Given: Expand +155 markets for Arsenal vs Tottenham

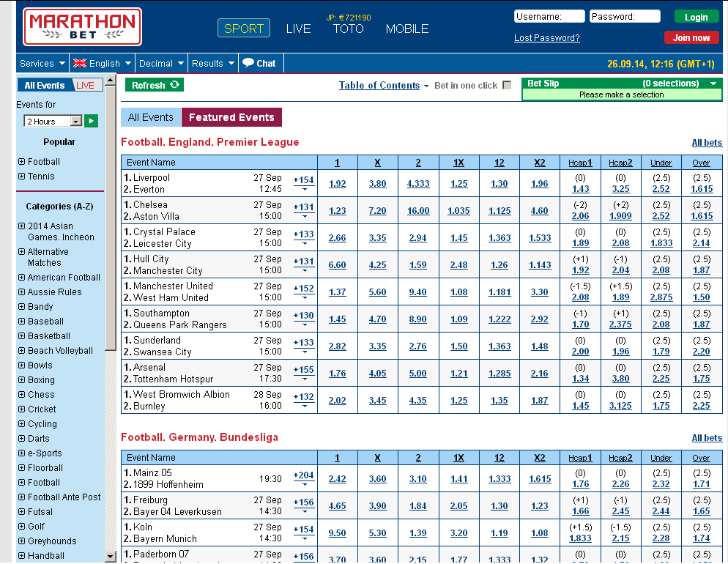Looking at the screenshot, I should click(x=304, y=372).
